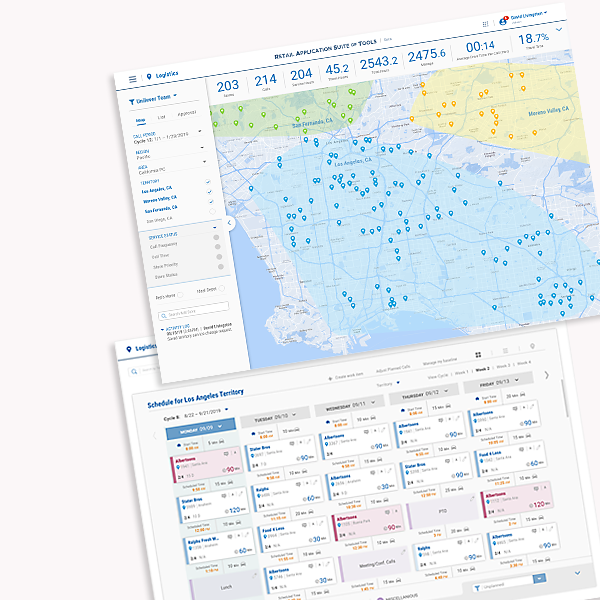
Task: Click the filter funnel beside Unilever Team
Action: click(132, 102)
